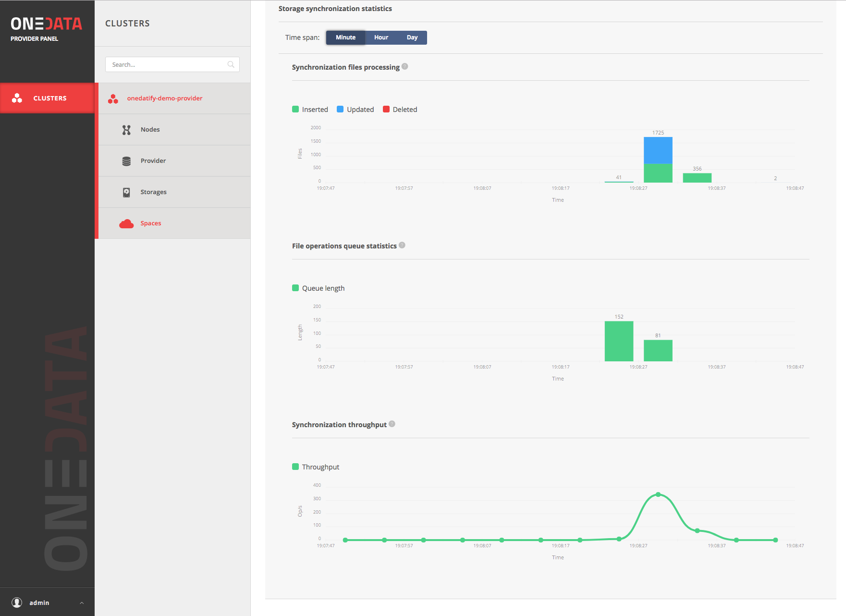Click the Storages disk icon
Screen dimensions: 846x616
[x=126, y=192]
